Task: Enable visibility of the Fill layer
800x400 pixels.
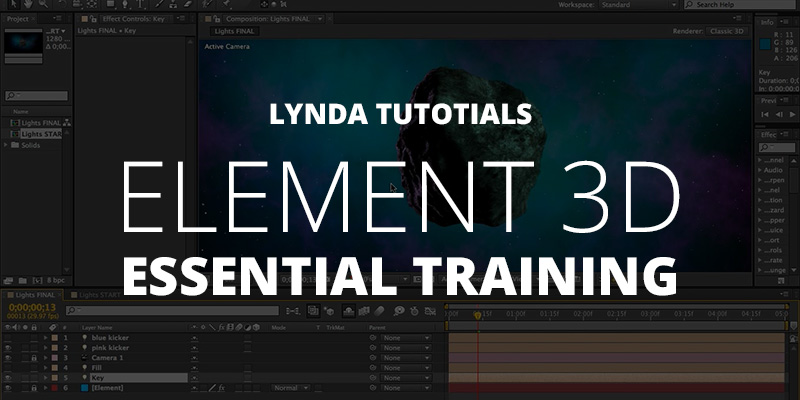Action: 8,368
